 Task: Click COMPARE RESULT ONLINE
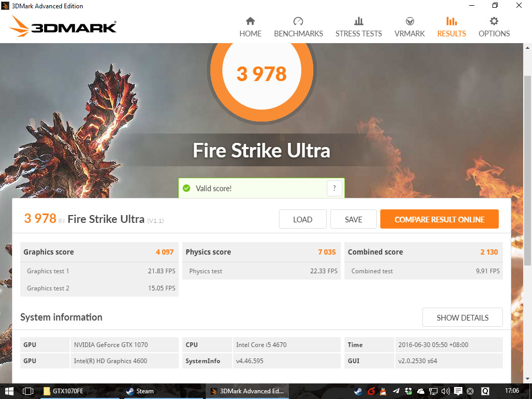[440, 219]
